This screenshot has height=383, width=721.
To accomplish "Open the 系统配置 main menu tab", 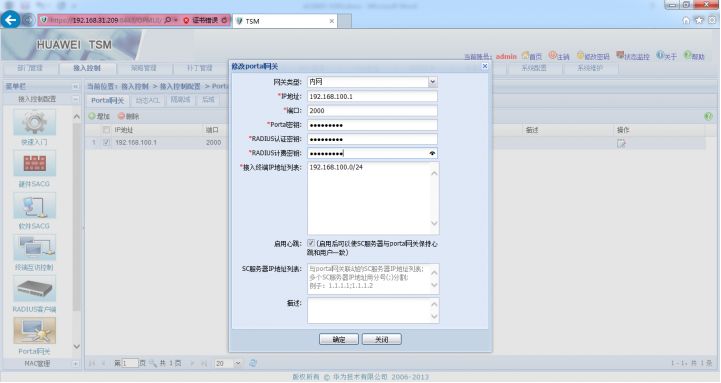I will click(x=534, y=68).
